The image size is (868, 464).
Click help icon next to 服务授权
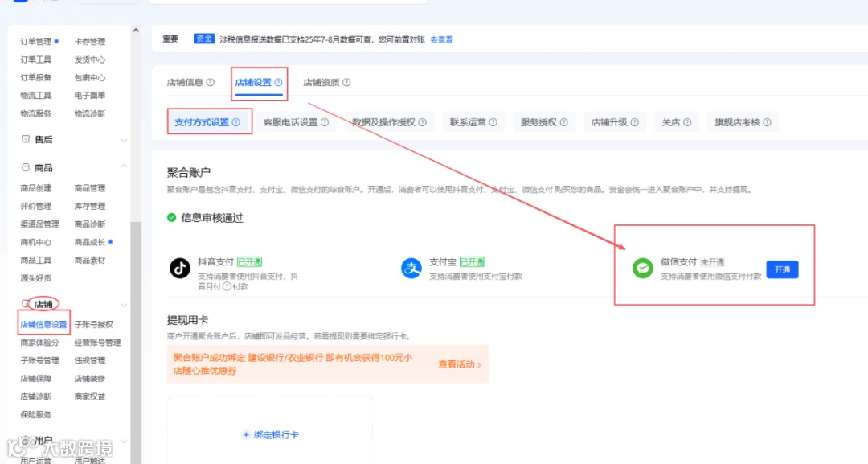(x=564, y=122)
